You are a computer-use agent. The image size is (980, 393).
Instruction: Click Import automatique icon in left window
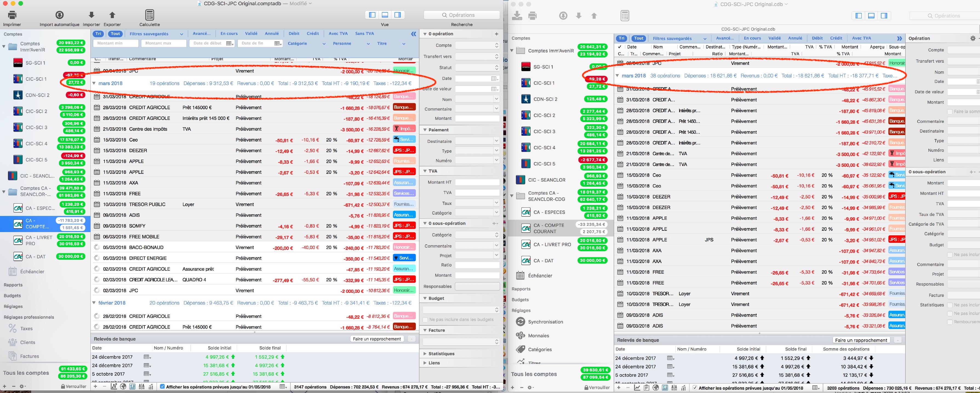tap(59, 15)
